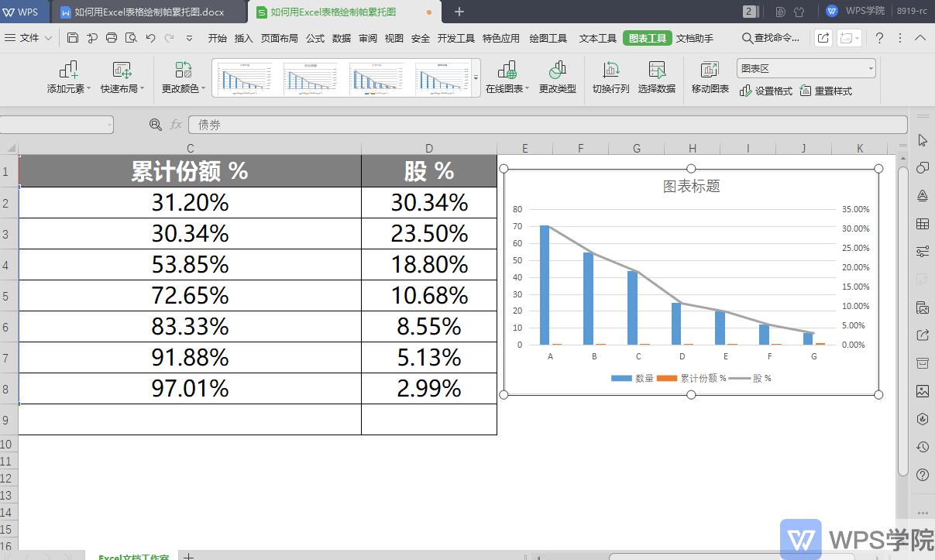Switch to the 数据 ribbon tab
Viewport: 935px width, 560px height.
pyautogui.click(x=341, y=37)
